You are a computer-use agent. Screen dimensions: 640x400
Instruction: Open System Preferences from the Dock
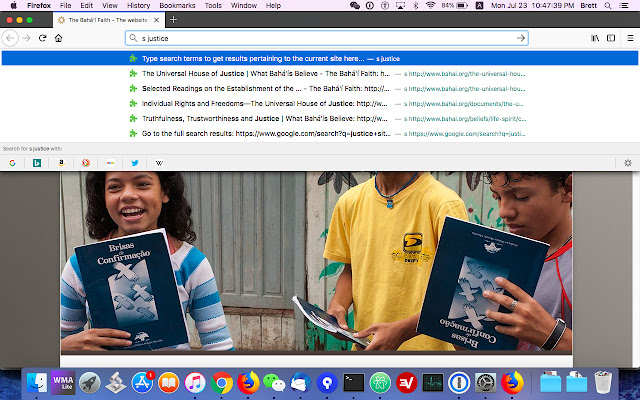[486, 383]
